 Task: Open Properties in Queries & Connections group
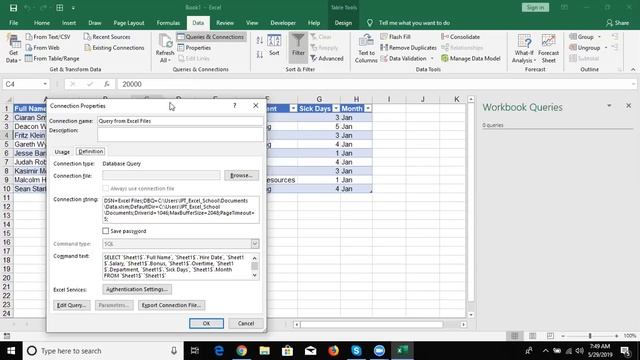point(194,48)
